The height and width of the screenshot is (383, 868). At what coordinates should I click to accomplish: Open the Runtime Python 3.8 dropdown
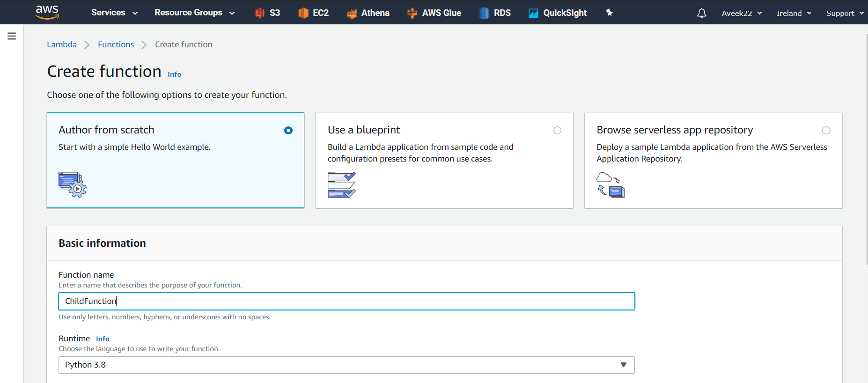pos(346,365)
